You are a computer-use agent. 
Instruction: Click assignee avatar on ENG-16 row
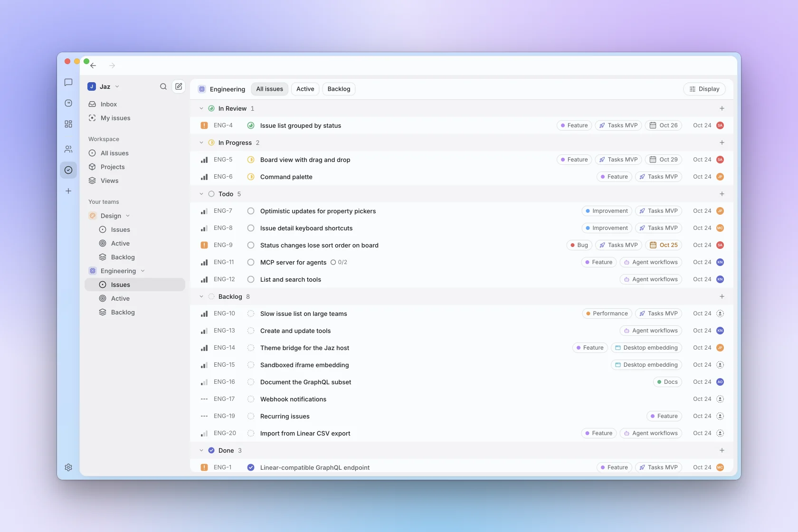pos(720,382)
